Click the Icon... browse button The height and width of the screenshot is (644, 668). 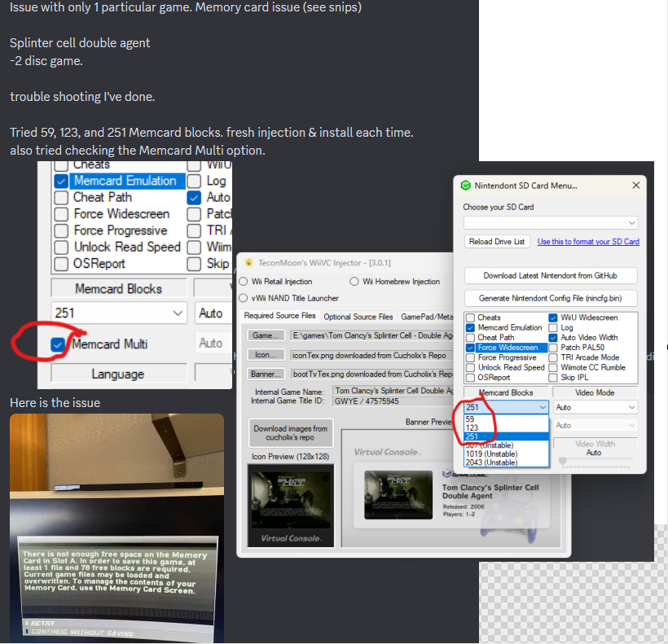(266, 355)
